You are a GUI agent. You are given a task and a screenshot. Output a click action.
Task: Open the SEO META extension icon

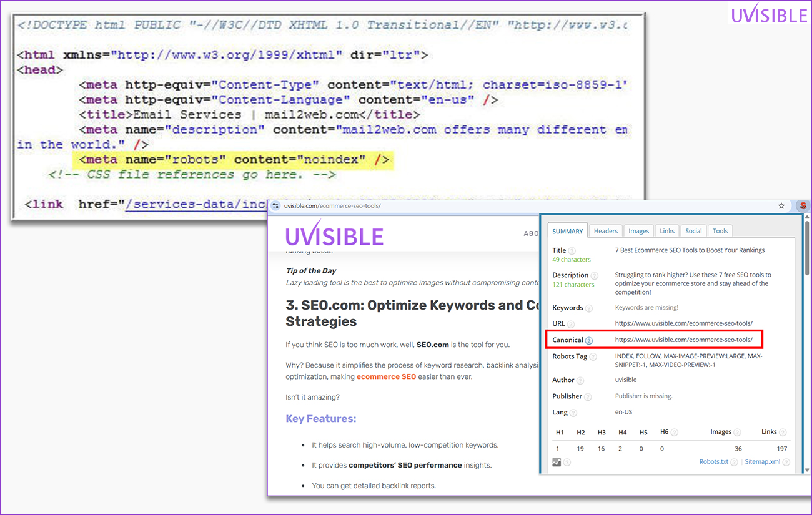click(803, 206)
